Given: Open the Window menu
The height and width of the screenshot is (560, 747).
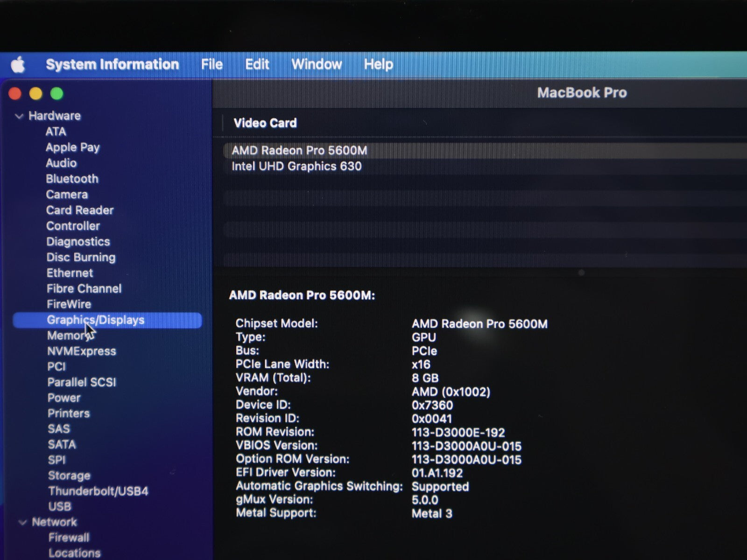Looking at the screenshot, I should coord(317,64).
